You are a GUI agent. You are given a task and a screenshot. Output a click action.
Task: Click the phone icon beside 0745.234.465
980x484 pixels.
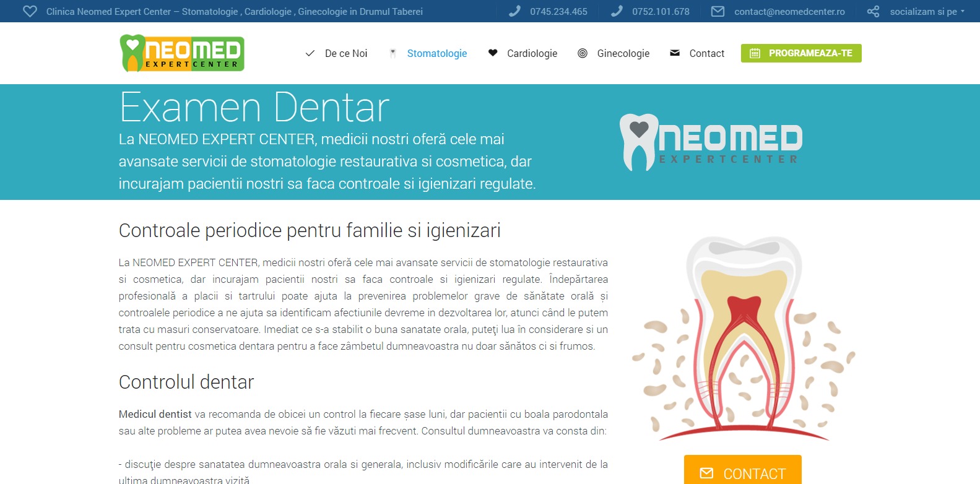pos(514,12)
